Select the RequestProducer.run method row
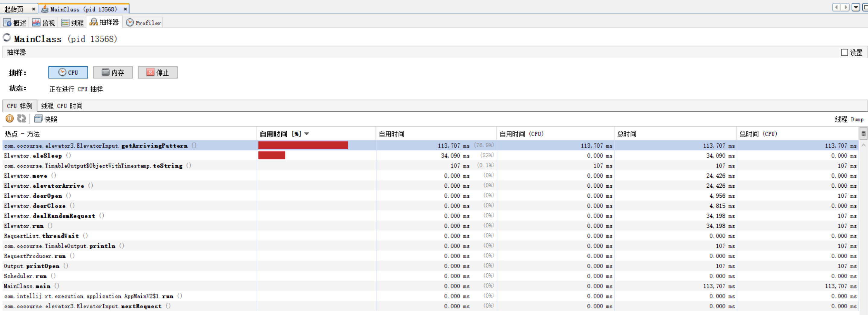This screenshot has height=315, width=868. click(x=431, y=256)
